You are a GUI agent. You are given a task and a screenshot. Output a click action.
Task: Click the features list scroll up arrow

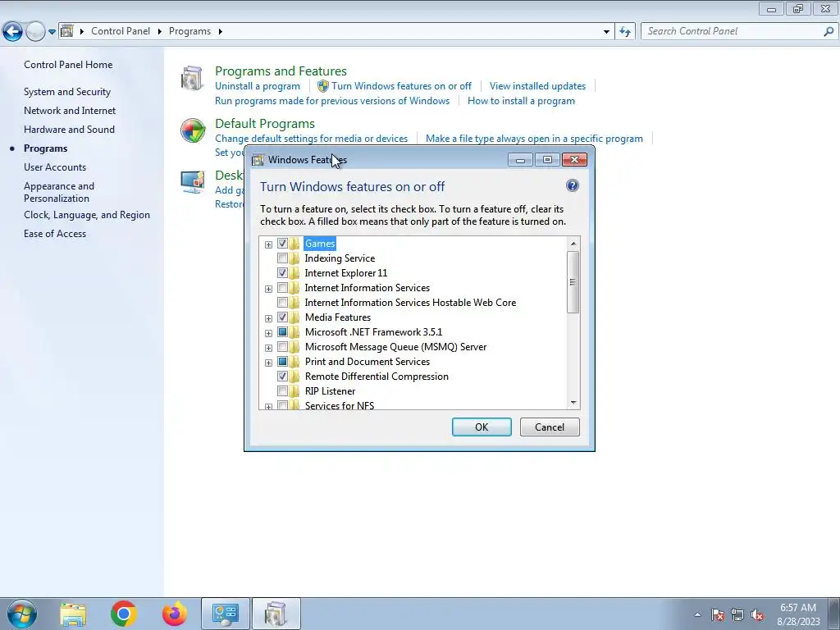573,244
